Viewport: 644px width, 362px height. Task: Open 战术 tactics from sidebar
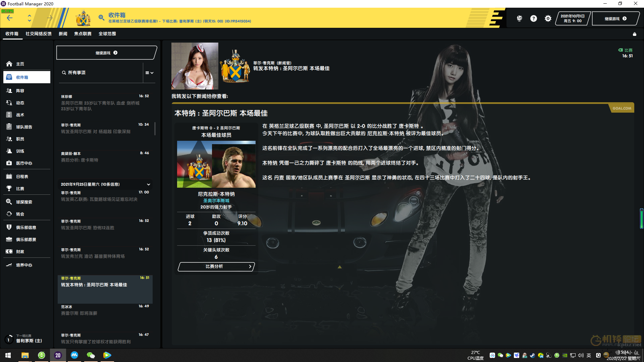point(20,115)
